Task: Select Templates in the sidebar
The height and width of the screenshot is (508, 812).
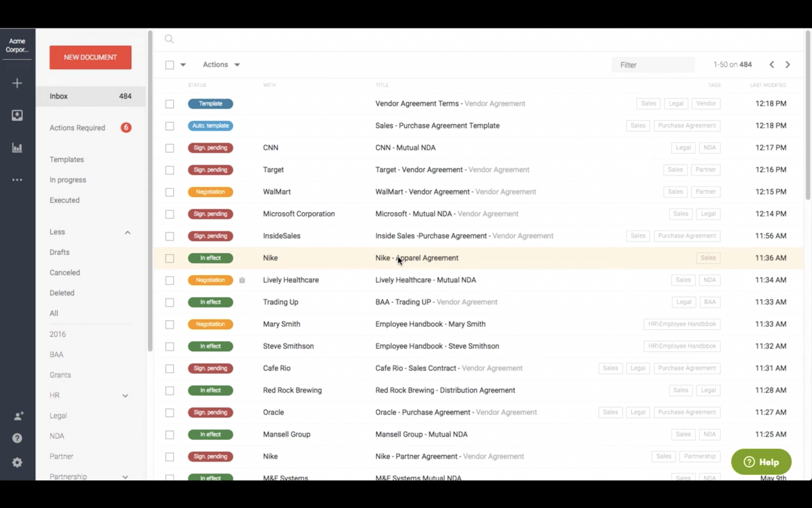Action: pyautogui.click(x=67, y=160)
